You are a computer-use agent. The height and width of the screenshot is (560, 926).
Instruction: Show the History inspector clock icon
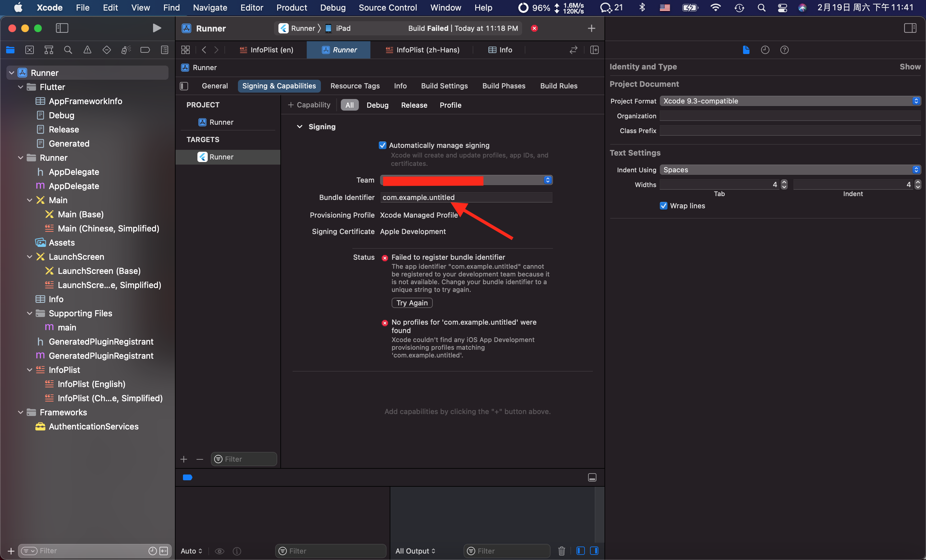(x=765, y=50)
